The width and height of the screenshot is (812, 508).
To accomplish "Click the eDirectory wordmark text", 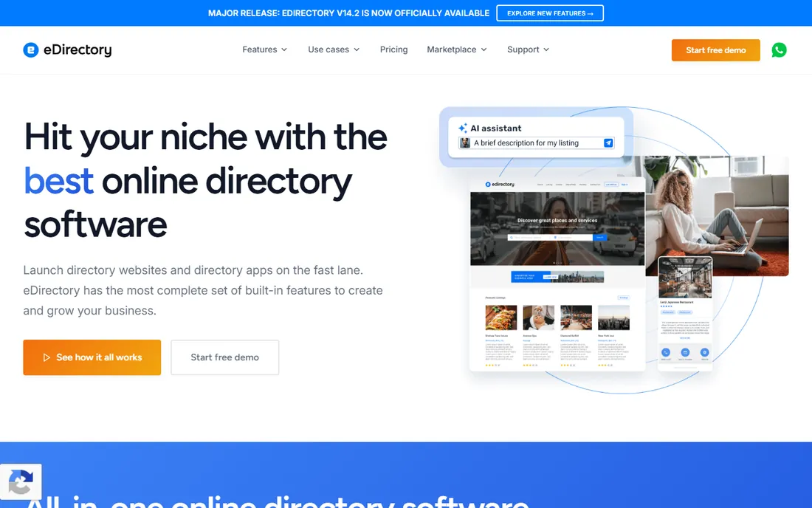I will tap(78, 49).
